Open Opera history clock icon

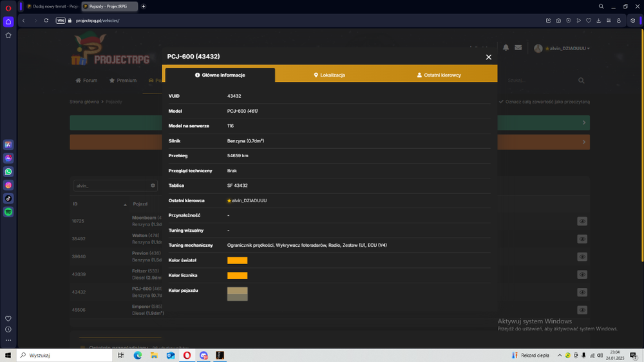click(x=8, y=330)
